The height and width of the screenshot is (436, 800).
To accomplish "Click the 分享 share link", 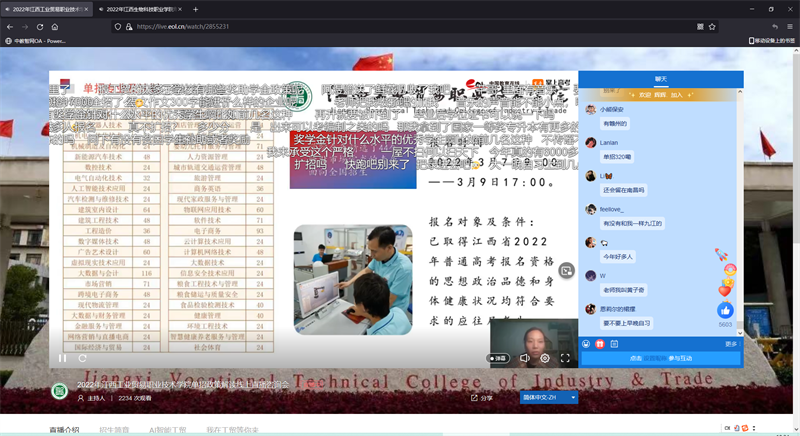I will (482, 398).
